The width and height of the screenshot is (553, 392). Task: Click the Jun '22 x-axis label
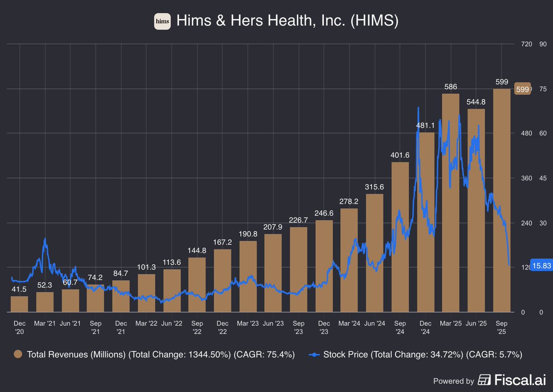[x=172, y=323]
